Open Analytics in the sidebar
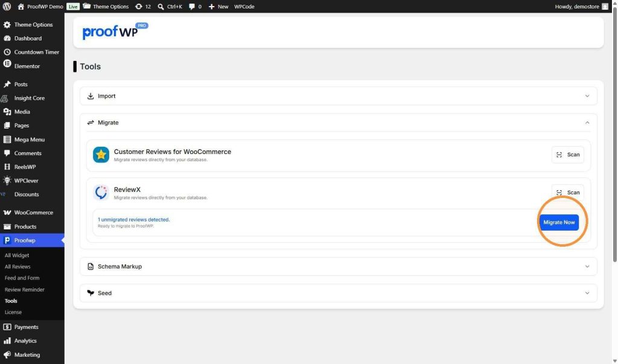Viewport: 618px width, 364px height. pos(25,340)
